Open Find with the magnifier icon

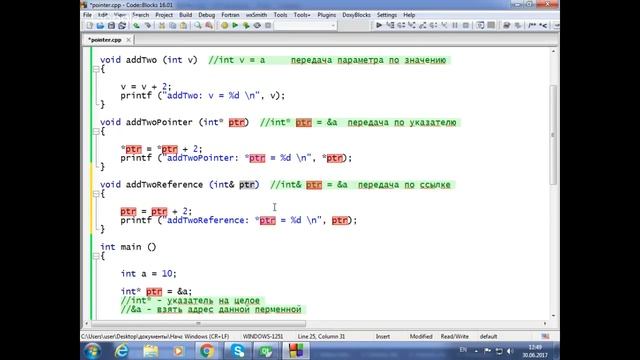click(198, 25)
